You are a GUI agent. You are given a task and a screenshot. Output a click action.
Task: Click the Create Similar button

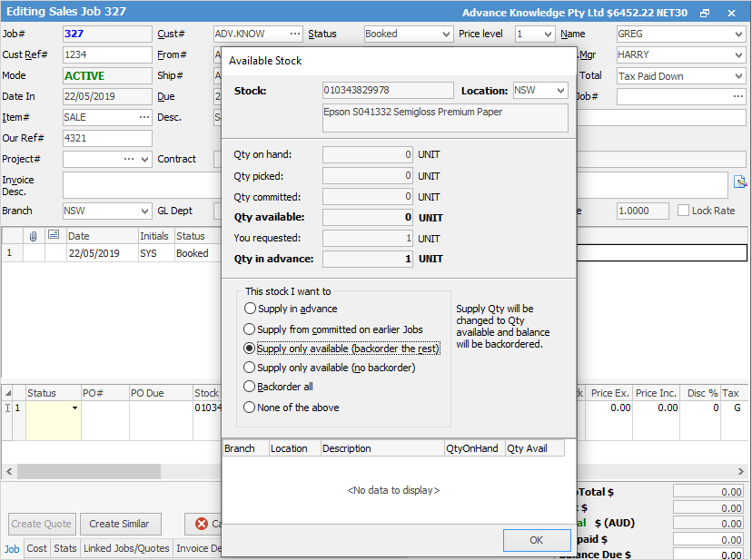coord(120,524)
